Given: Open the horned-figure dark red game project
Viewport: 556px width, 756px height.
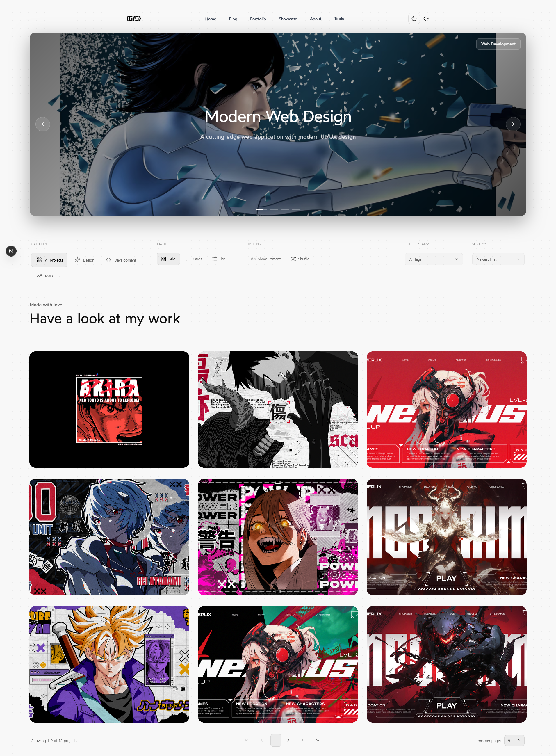Looking at the screenshot, I should pyautogui.click(x=446, y=537).
